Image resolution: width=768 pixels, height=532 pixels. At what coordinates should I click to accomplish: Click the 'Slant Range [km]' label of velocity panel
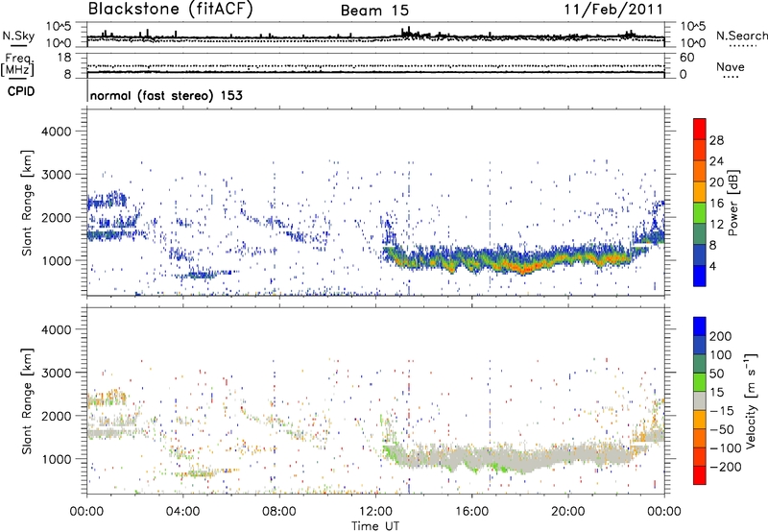[x=27, y=401]
